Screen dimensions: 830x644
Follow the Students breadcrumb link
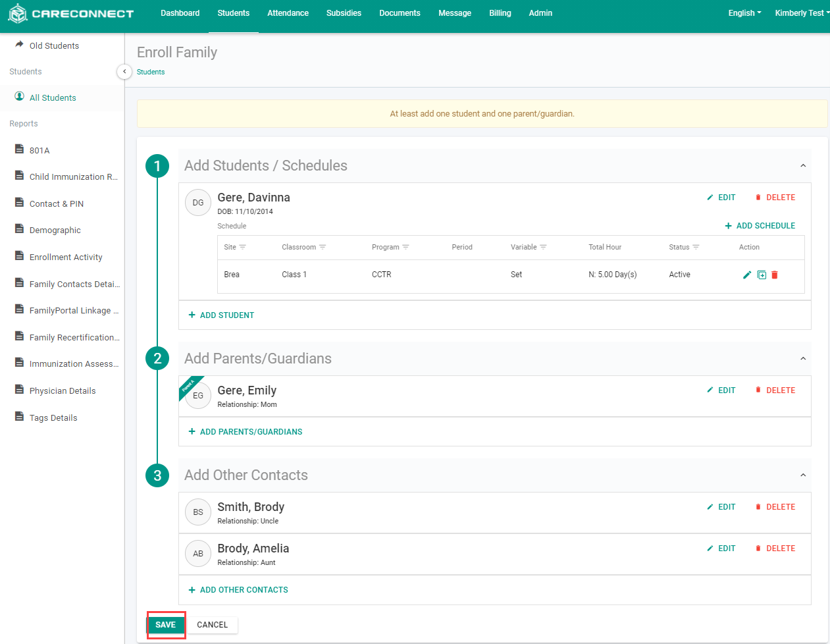click(x=151, y=72)
